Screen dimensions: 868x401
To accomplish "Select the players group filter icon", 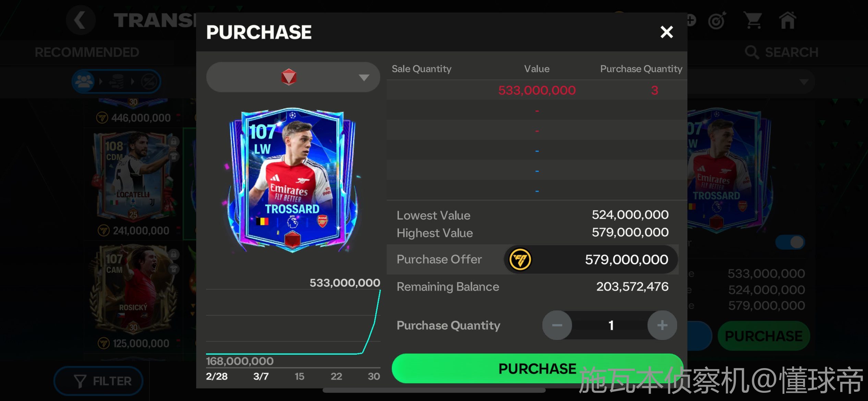I will click(x=84, y=81).
